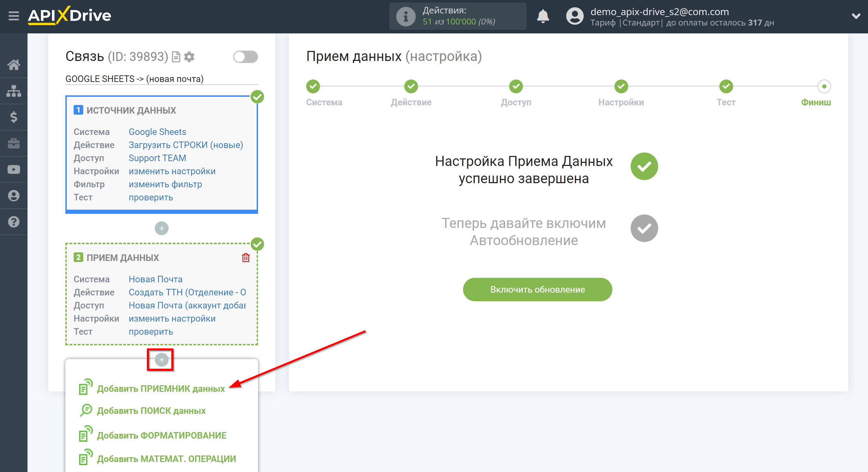The image size is (868, 472).
Task: Open Новая Почта (аккаунт) access link
Action: 187,305
